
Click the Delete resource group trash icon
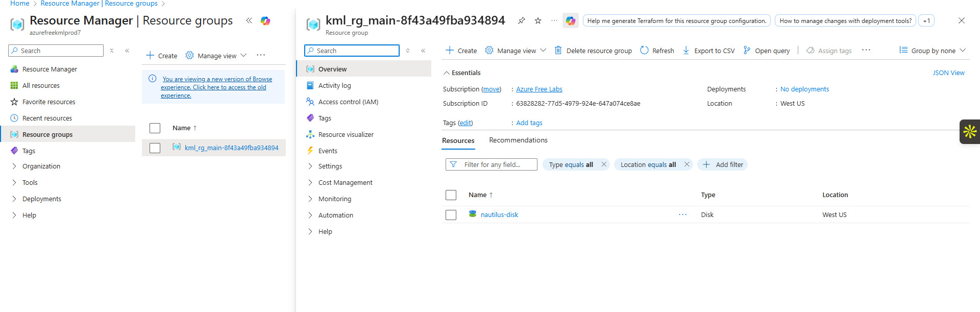pos(558,51)
